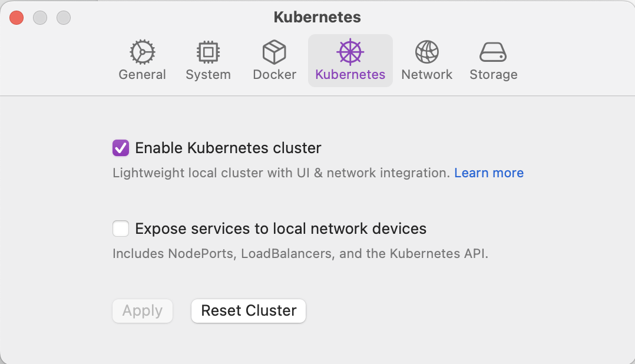Click "Expose services to local network devices" text
The height and width of the screenshot is (364, 635).
(280, 229)
